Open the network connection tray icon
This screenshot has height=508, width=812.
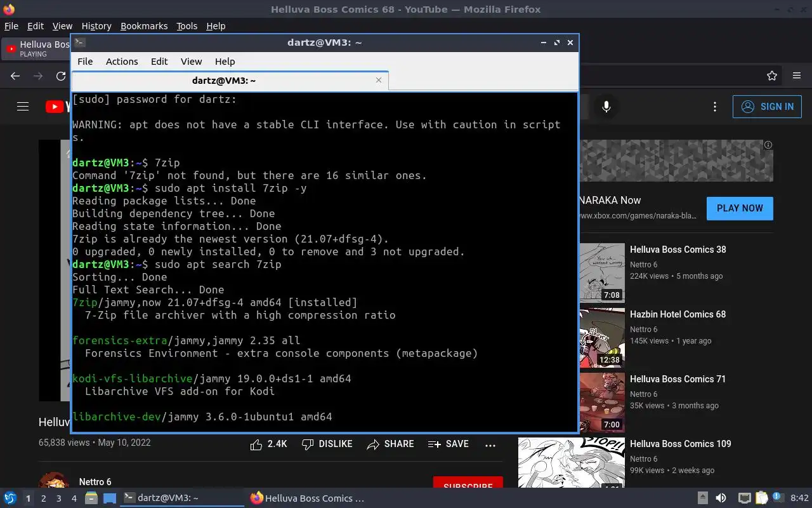pos(745,498)
